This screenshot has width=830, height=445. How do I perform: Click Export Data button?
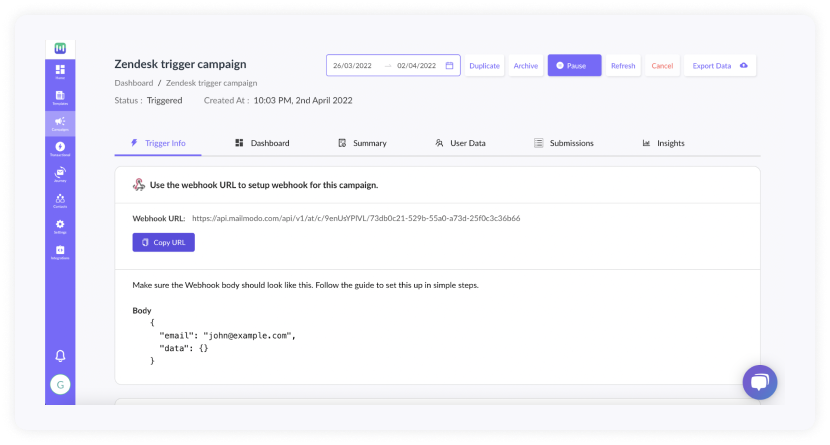point(720,66)
